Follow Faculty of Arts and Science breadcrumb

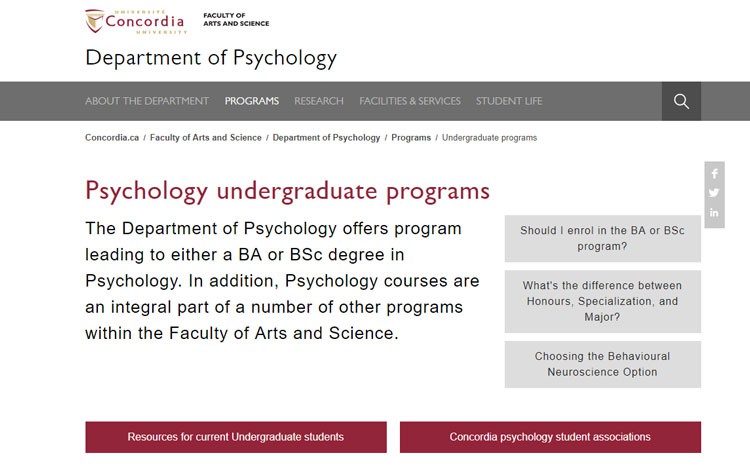tap(206, 138)
